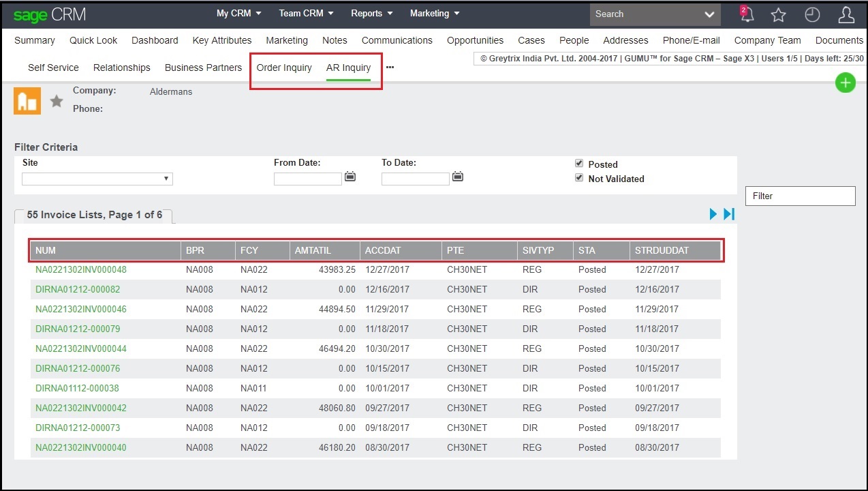Open the Dashboard tab
The width and height of the screenshot is (868, 491).
[155, 40]
